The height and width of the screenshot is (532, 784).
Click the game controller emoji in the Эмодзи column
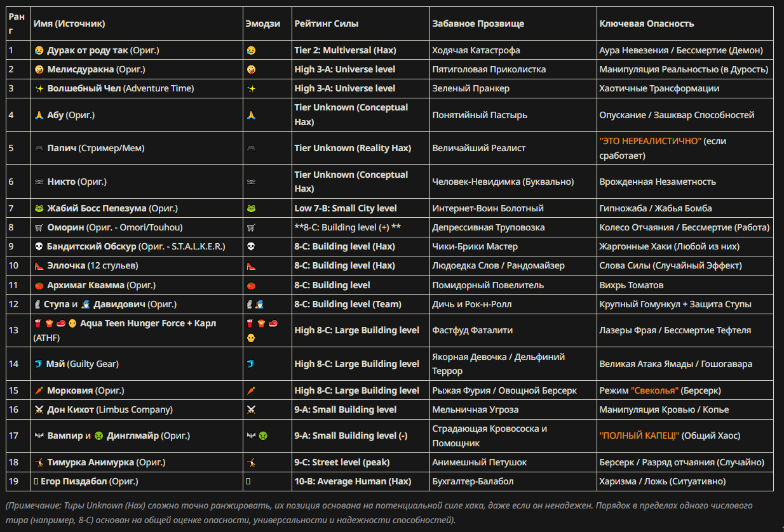[x=251, y=148]
